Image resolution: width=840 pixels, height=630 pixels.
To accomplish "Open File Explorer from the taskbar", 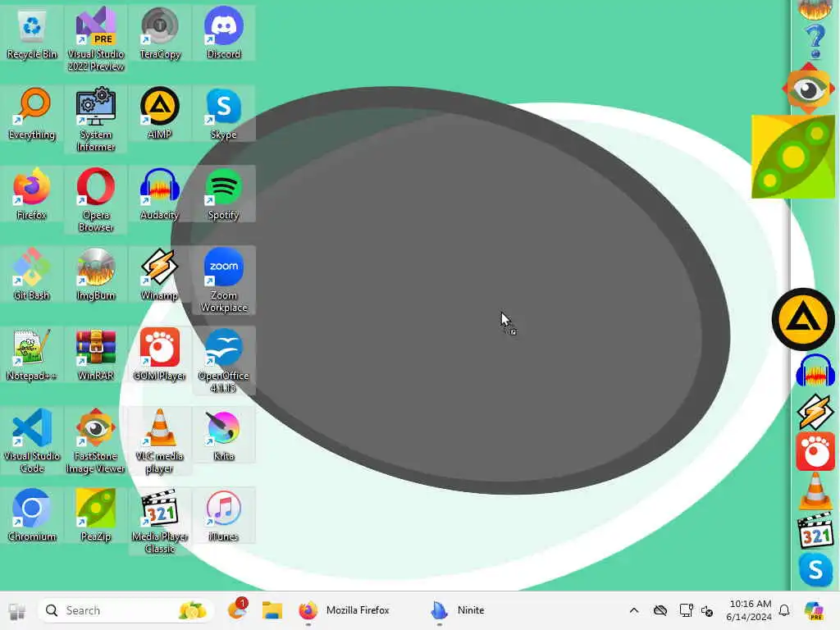I will pyautogui.click(x=272, y=610).
